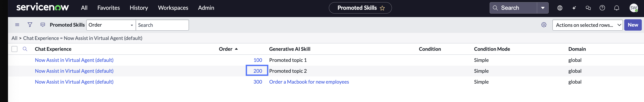
Task: Show column search with the magnifier icon
Action: (x=25, y=49)
